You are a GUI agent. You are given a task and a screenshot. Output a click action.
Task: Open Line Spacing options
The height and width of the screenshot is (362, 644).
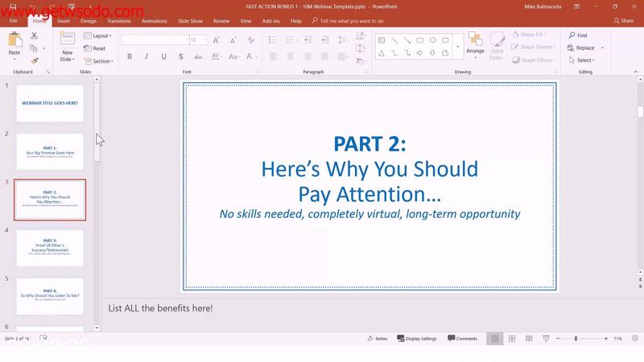pyautogui.click(x=342, y=39)
